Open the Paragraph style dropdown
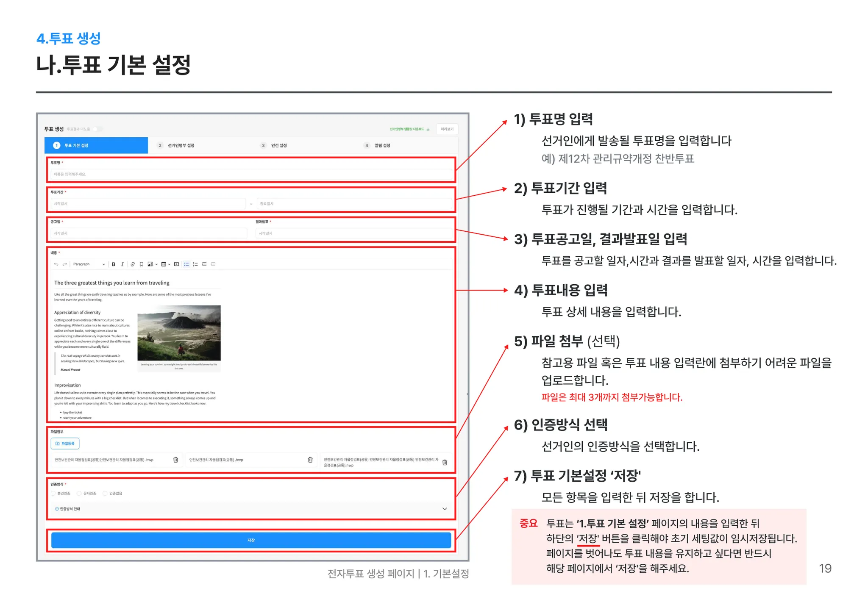868x613 pixels. (89, 264)
